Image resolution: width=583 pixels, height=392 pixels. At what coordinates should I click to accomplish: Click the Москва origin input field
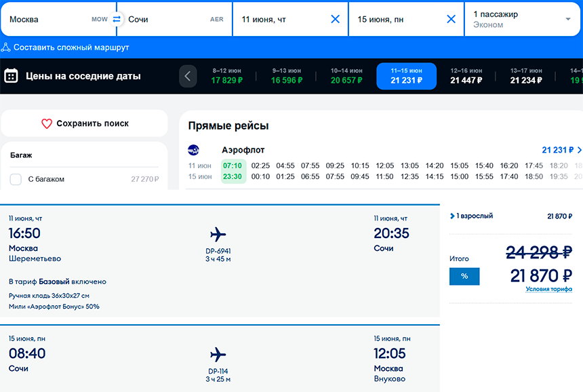click(x=47, y=19)
